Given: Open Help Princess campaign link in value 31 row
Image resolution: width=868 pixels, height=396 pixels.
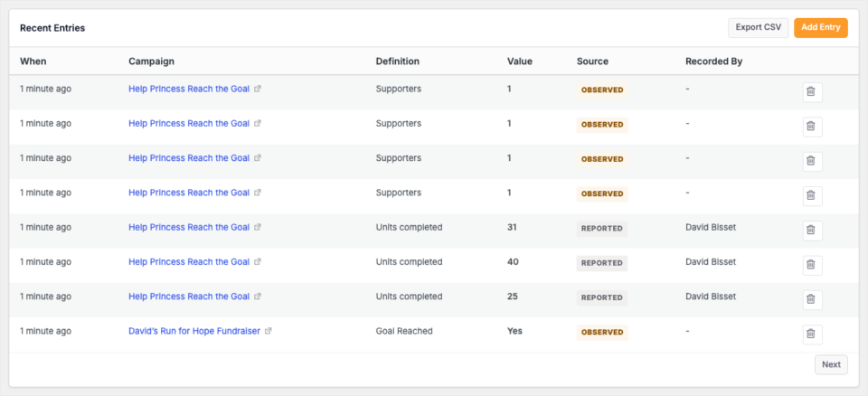Looking at the screenshot, I should pyautogui.click(x=189, y=227).
